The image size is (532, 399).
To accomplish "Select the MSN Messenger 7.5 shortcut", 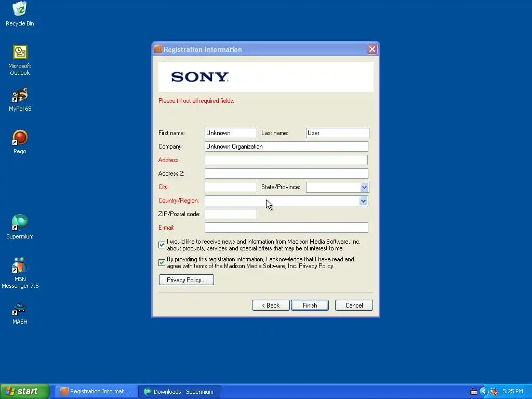I will 20,273.
